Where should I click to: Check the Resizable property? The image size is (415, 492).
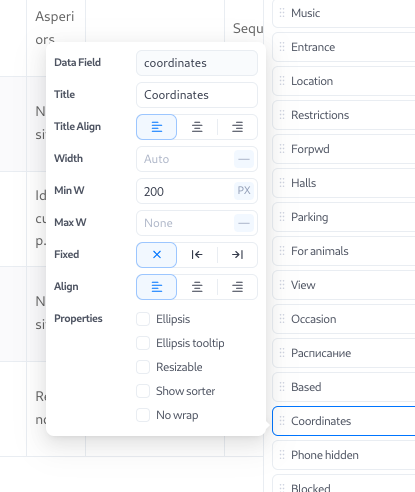(143, 367)
